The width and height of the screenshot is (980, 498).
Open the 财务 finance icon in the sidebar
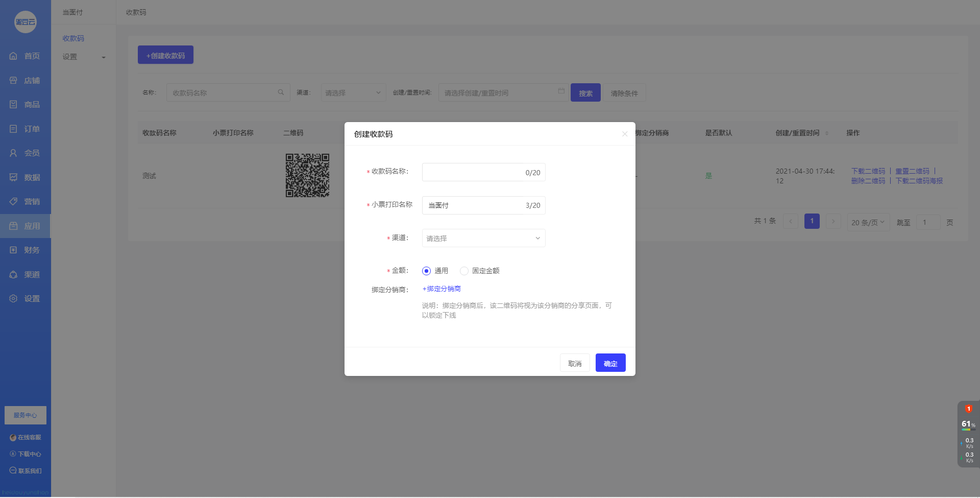point(14,250)
